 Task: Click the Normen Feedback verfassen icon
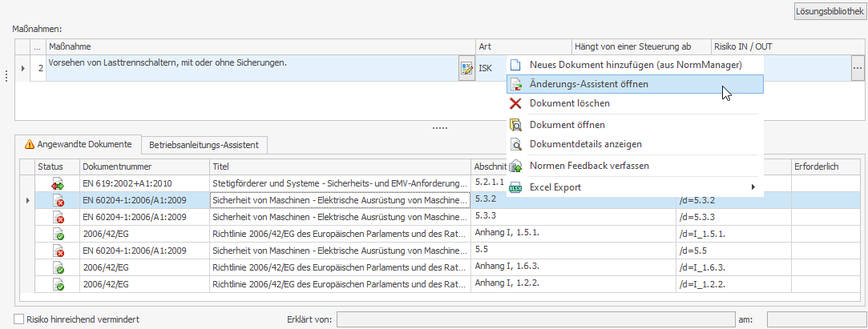tap(516, 166)
